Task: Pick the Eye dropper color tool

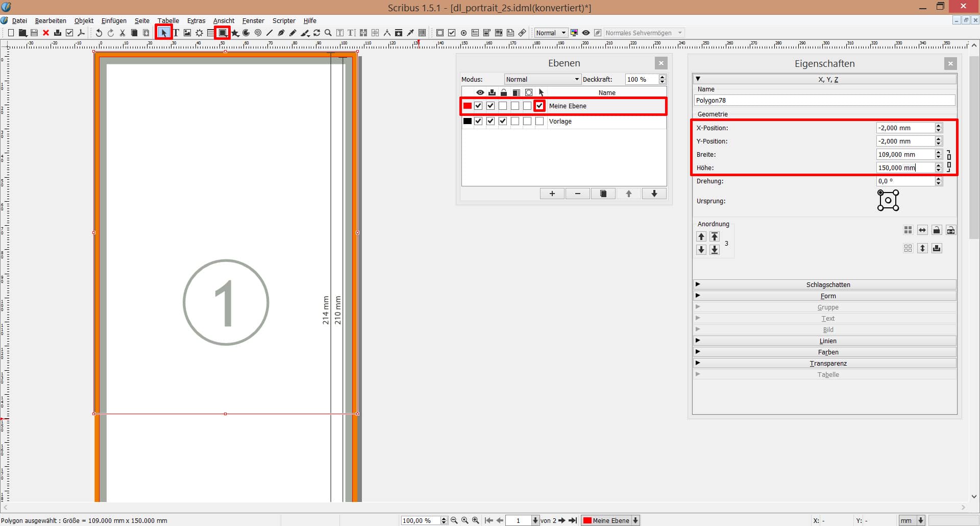Action: pos(411,32)
